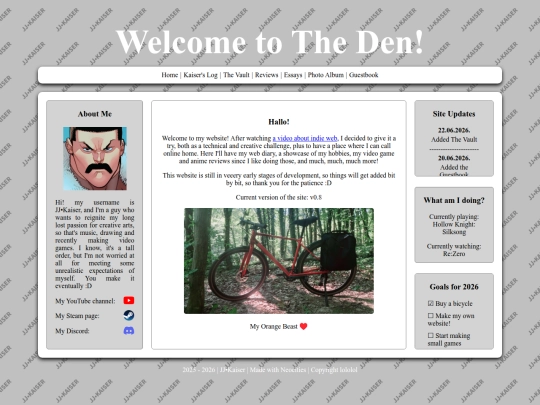Click the "My YouTube channel:" label

(x=85, y=301)
